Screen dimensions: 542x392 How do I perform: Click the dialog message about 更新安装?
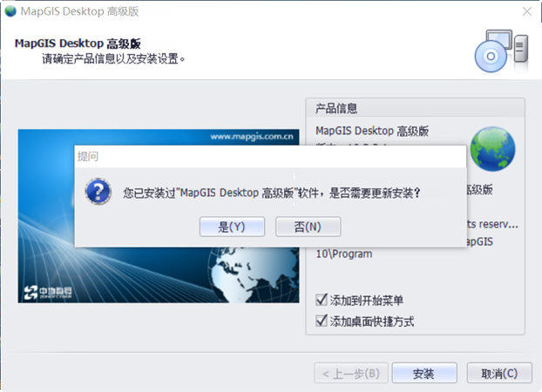272,193
